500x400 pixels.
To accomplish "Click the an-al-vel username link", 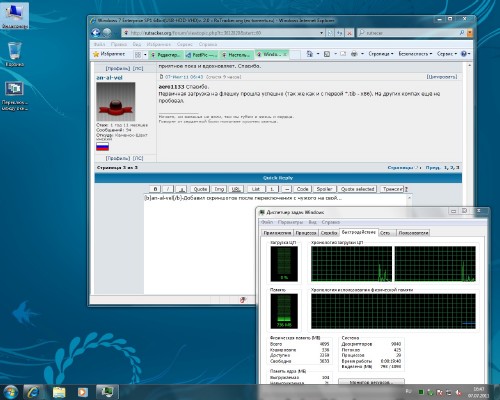I will (109, 77).
